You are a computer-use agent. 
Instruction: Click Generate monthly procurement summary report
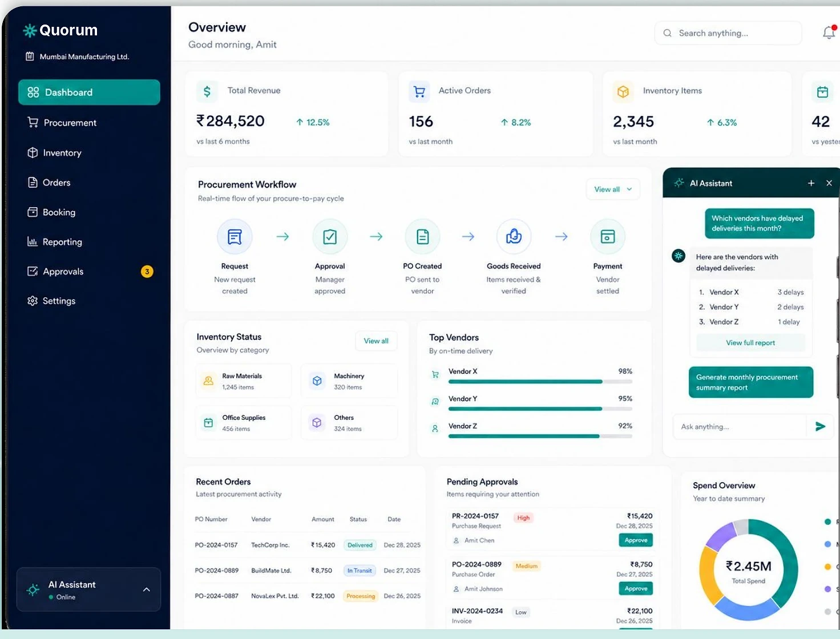coord(751,382)
